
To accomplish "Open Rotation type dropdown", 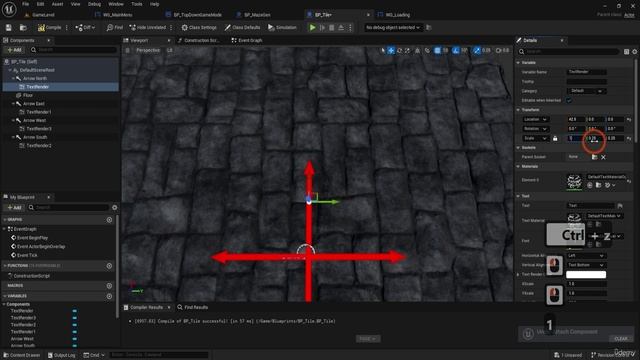I will [536, 129].
